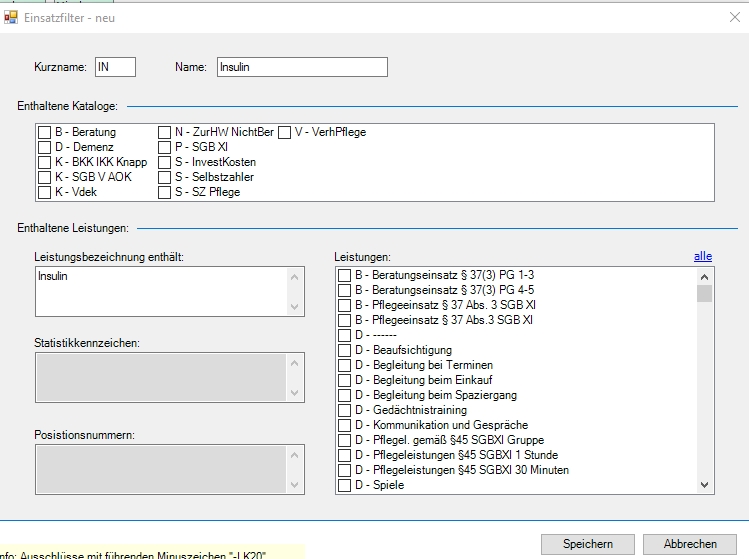The height and width of the screenshot is (559, 749).
Task: Select the V - VerhPflege catalog checkbox
Action: tap(285, 132)
